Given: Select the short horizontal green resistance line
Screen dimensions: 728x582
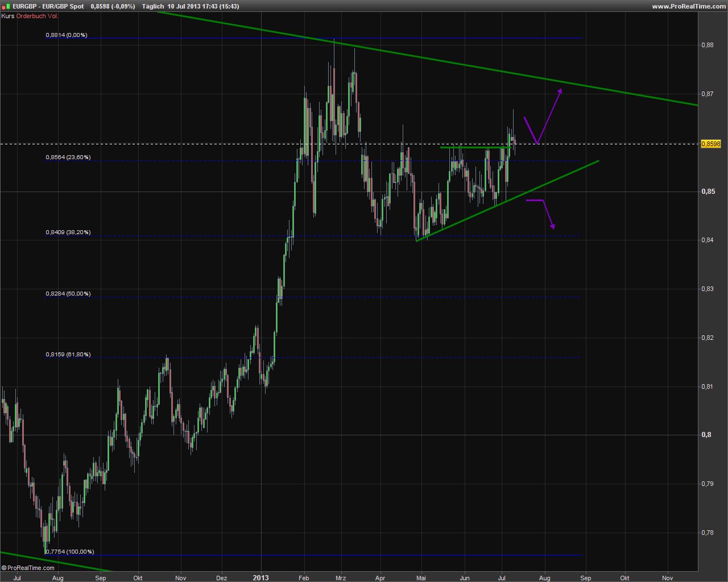Looking at the screenshot, I should point(475,148).
